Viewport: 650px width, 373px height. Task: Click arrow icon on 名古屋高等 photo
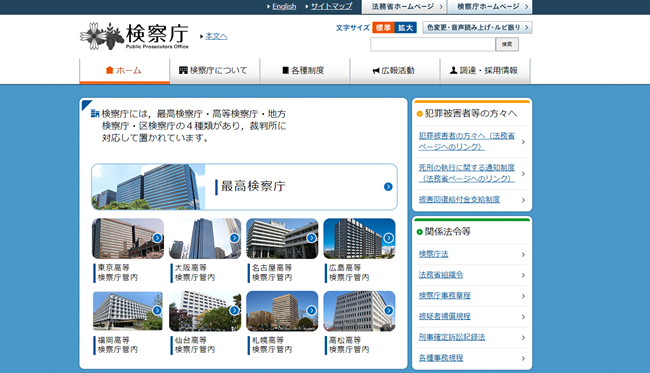tap(311, 238)
